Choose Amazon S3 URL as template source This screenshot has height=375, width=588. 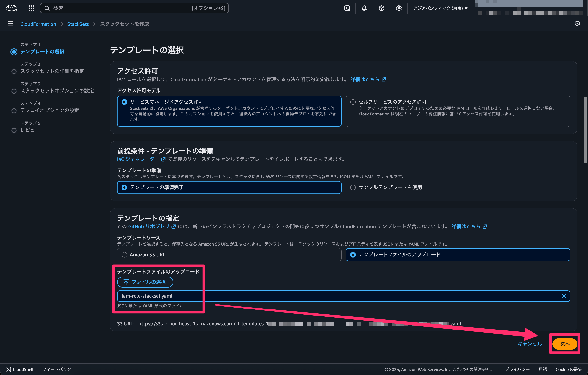point(124,255)
